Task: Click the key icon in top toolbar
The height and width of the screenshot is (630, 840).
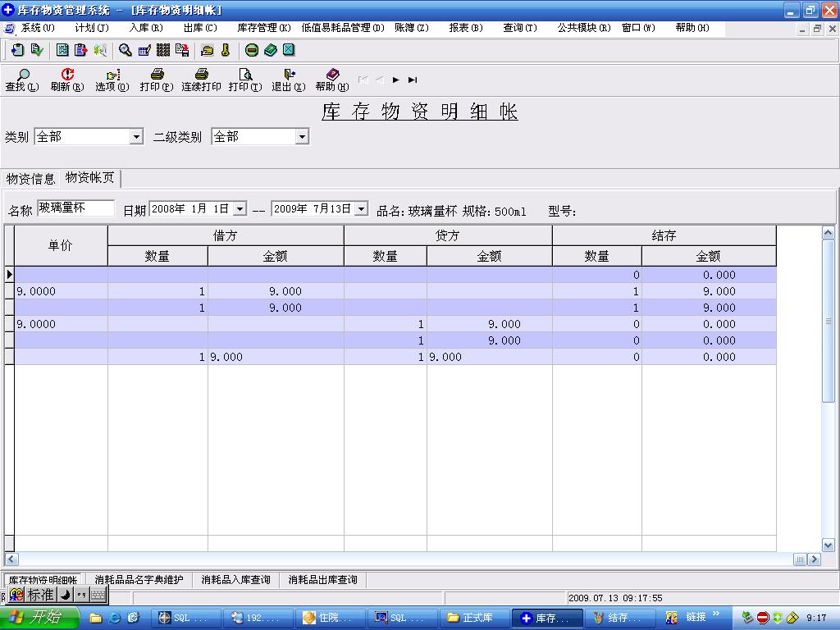Action: pos(225,50)
